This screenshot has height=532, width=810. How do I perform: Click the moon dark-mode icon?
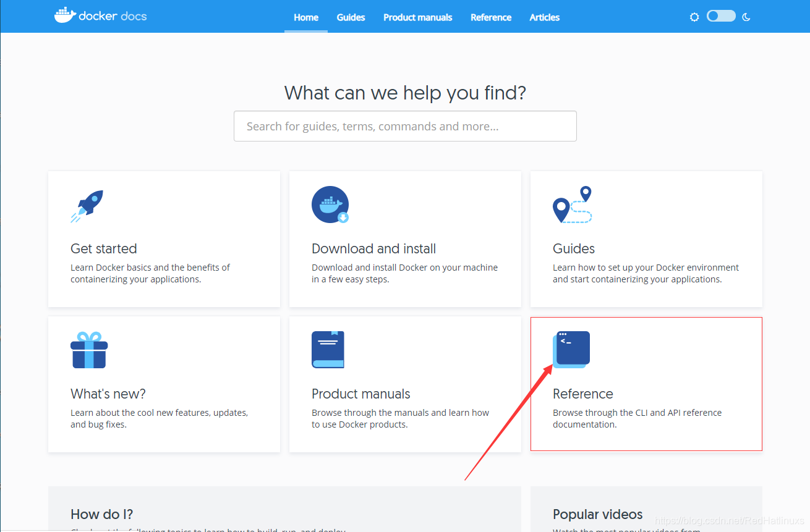[x=746, y=17]
